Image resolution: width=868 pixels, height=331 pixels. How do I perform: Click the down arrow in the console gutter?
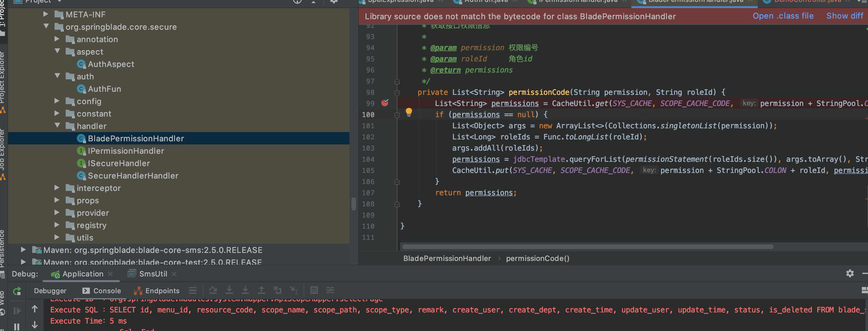pyautogui.click(x=35, y=324)
